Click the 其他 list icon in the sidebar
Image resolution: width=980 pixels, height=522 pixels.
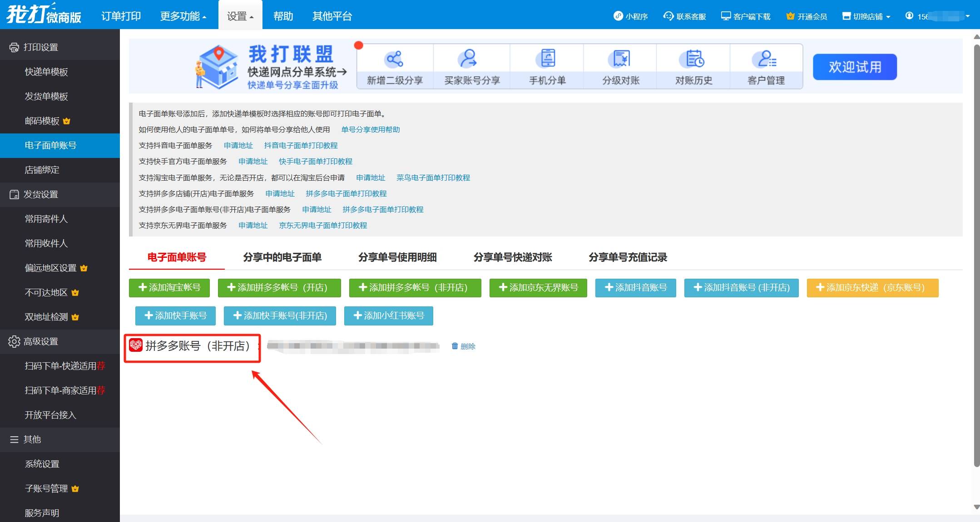click(x=14, y=439)
